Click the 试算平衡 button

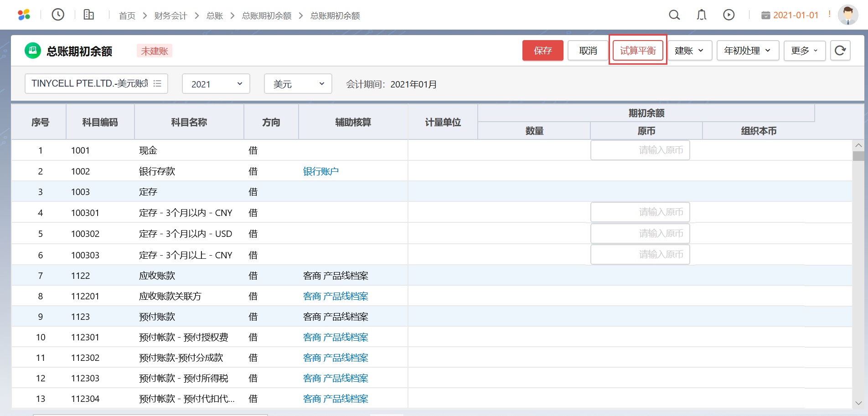tap(638, 51)
